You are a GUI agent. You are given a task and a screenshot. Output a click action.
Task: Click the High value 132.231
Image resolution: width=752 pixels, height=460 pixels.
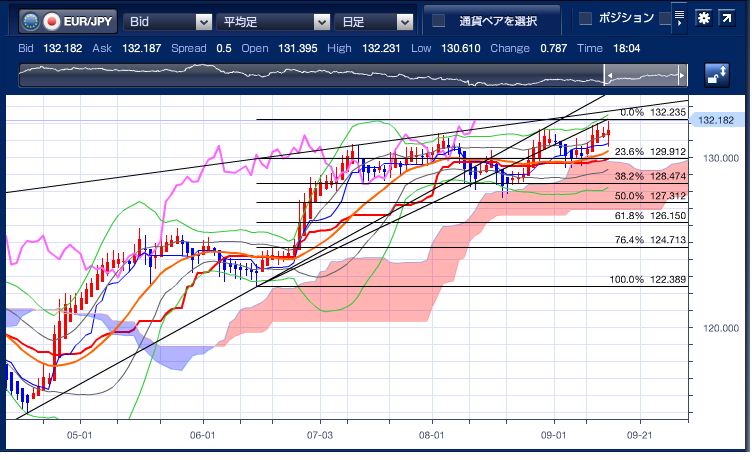pyautogui.click(x=381, y=48)
